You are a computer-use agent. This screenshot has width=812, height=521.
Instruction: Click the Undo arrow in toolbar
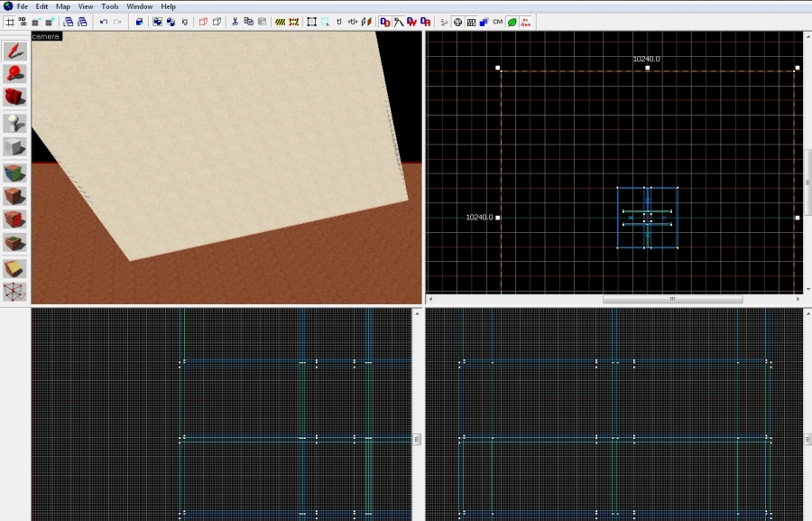[x=103, y=22]
